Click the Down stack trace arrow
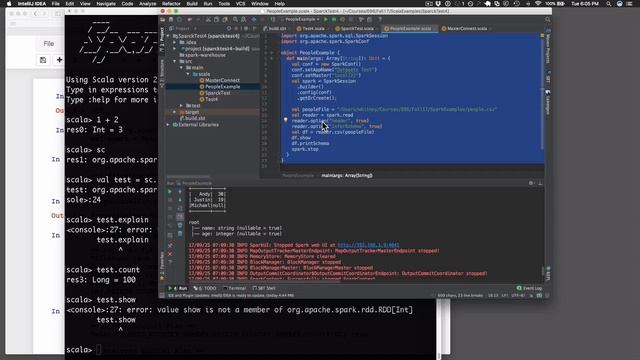Screen dimensions: 640x360 point(180,200)
